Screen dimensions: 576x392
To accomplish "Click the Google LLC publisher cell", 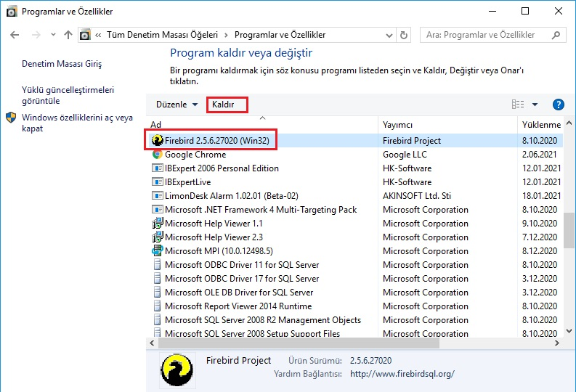I will pos(405,155).
